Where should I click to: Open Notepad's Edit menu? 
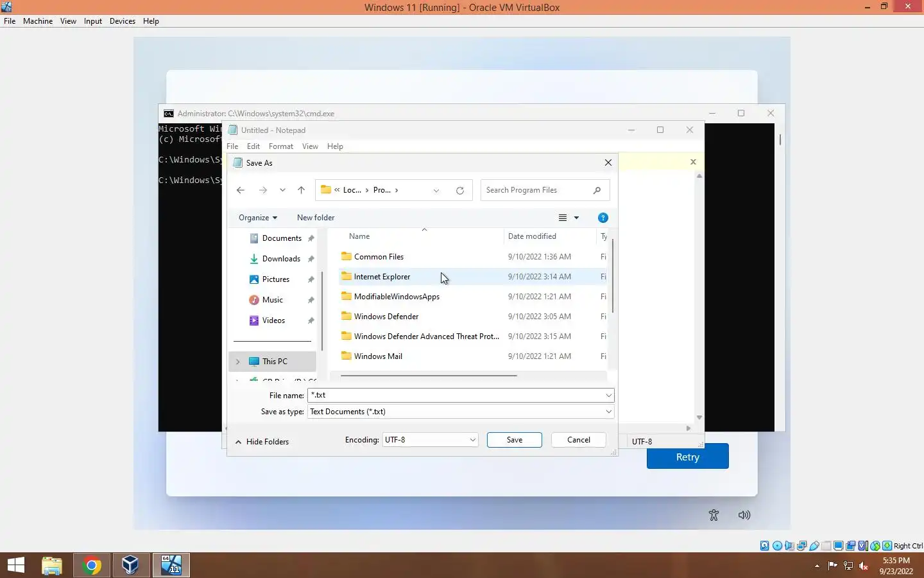click(253, 146)
